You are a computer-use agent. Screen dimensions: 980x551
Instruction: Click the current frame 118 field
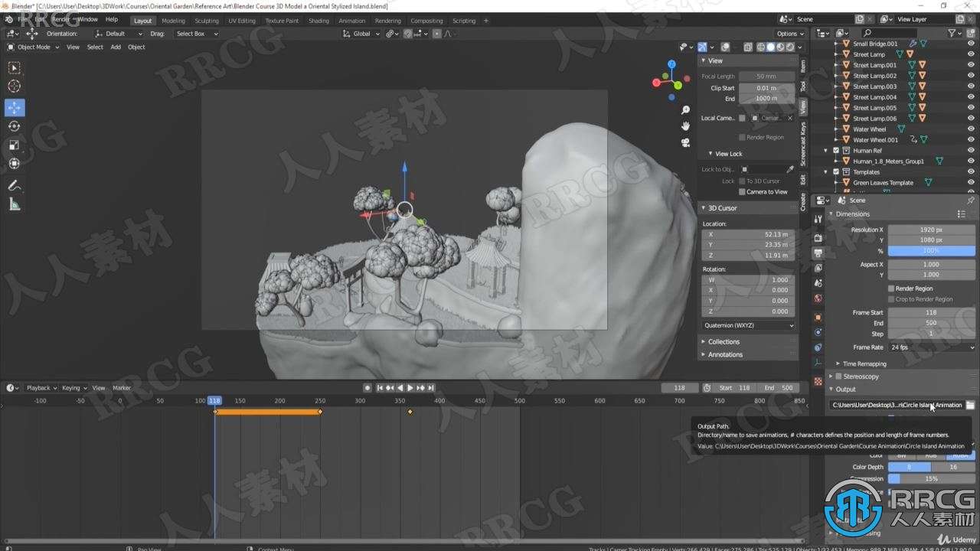680,388
